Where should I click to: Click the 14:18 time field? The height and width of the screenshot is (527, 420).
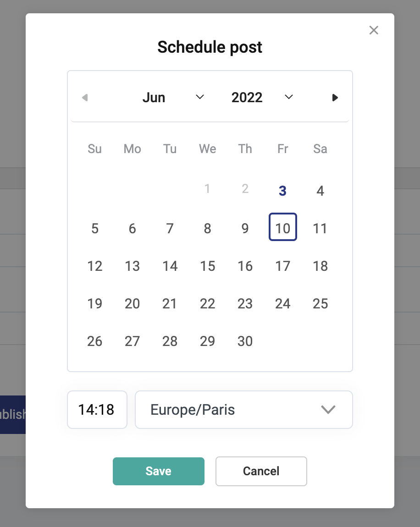(x=97, y=410)
